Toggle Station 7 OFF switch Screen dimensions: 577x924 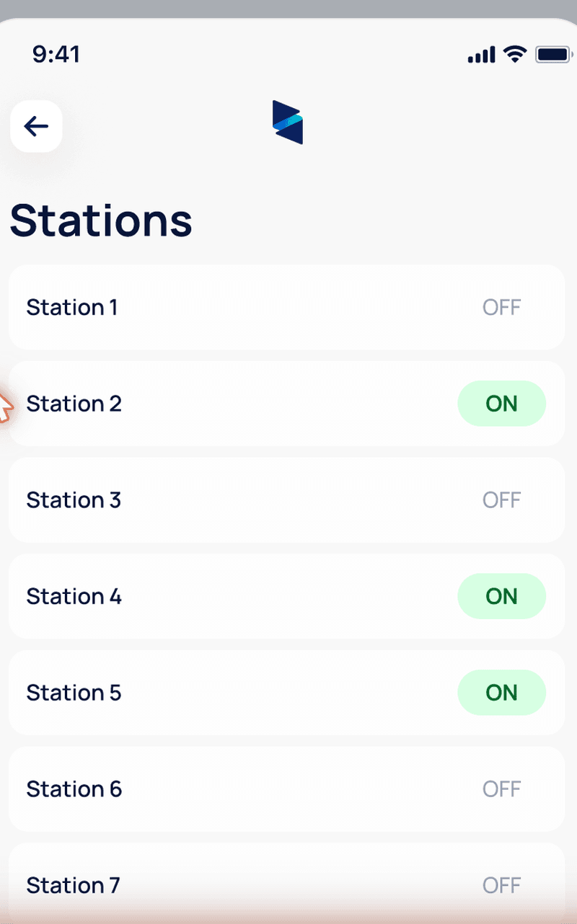pyautogui.click(x=501, y=885)
